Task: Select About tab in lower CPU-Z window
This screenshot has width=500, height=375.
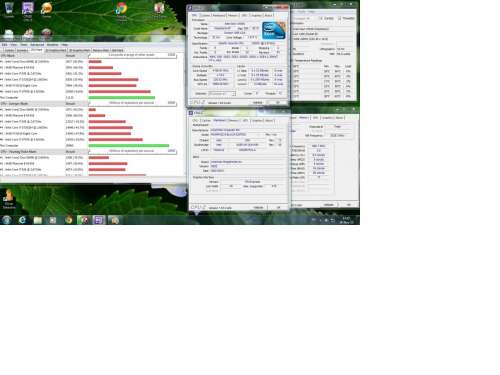Action: click(269, 120)
